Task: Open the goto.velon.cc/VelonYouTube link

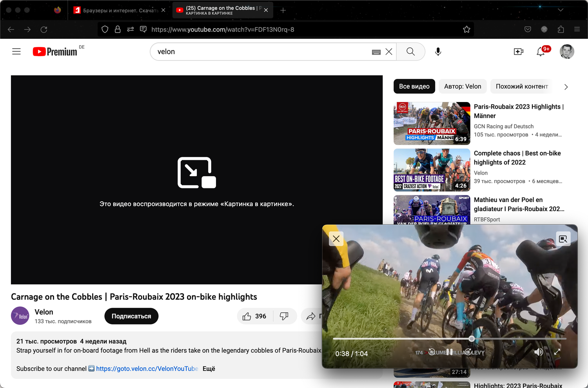Action: pyautogui.click(x=147, y=369)
